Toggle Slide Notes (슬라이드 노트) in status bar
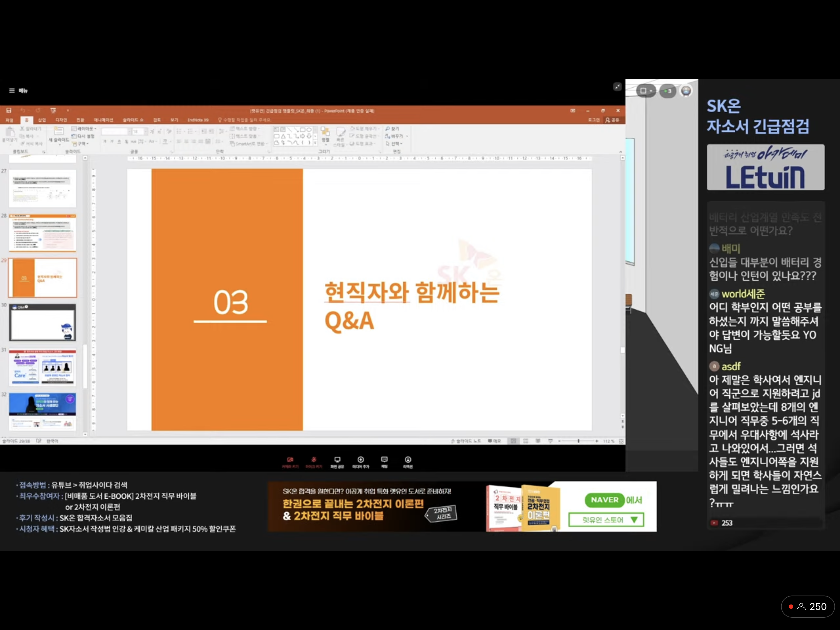Image resolution: width=840 pixels, height=630 pixels. point(466,441)
